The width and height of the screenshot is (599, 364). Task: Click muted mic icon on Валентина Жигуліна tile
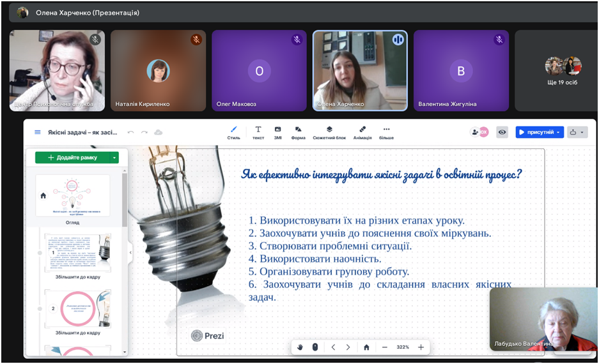499,40
